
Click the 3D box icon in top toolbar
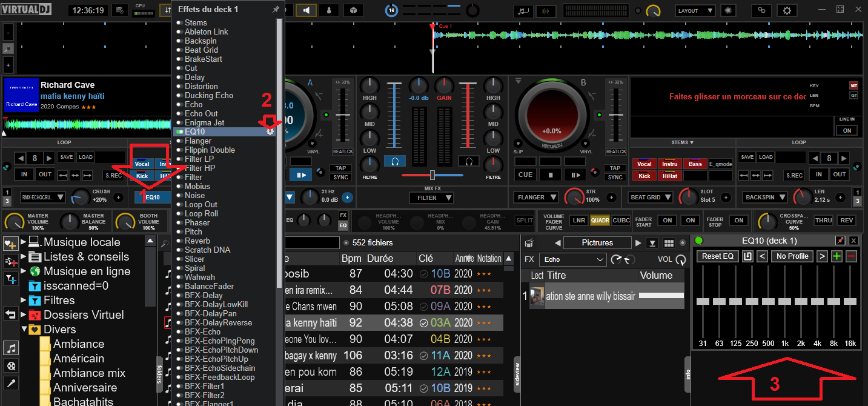[x=353, y=10]
